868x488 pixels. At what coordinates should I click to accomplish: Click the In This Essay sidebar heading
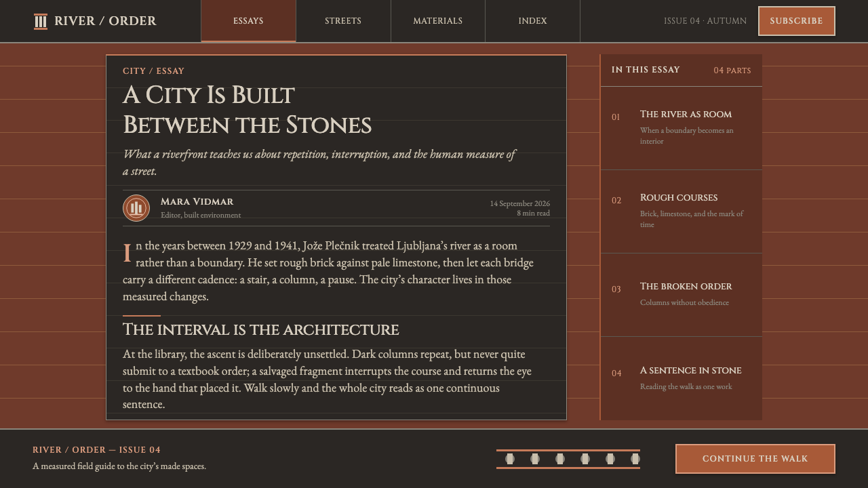646,70
